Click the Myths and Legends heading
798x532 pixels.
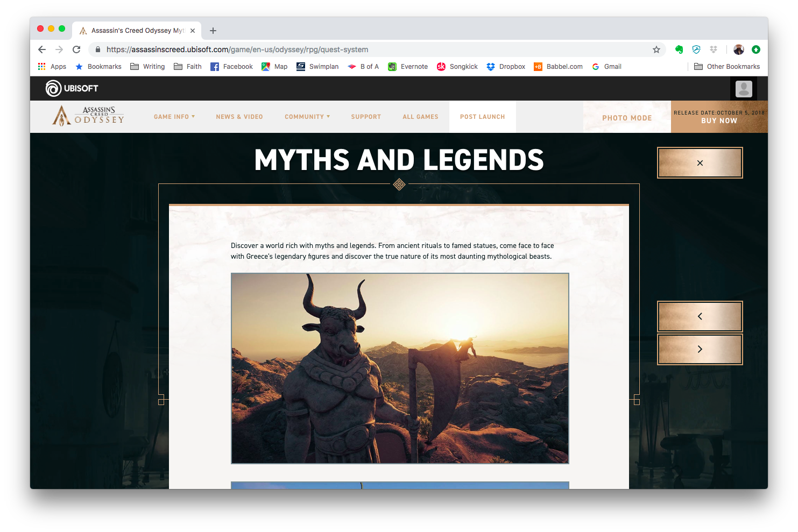tap(399, 160)
